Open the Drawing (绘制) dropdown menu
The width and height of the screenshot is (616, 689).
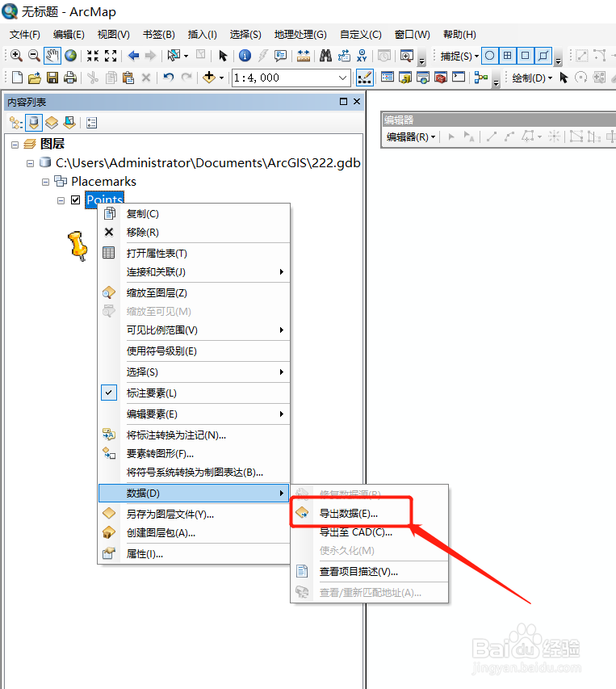pos(532,78)
